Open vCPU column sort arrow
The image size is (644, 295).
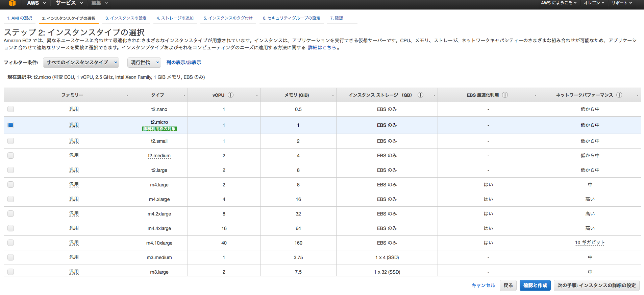click(257, 95)
